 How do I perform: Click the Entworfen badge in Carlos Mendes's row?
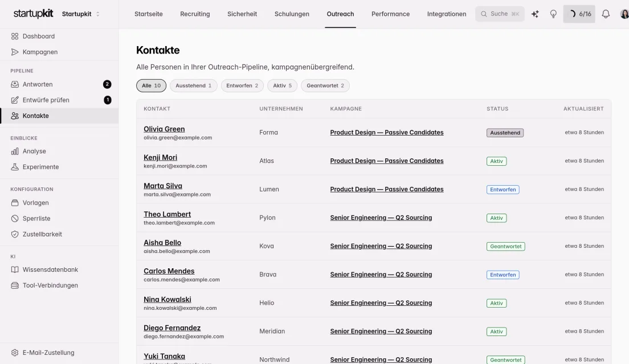pyautogui.click(x=503, y=275)
